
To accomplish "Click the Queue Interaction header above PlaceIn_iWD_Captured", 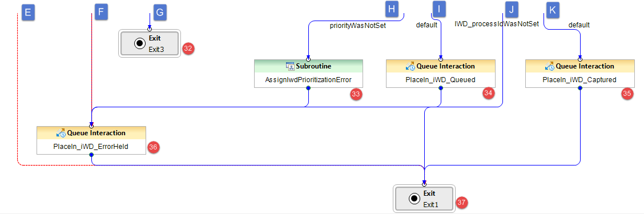I will (585, 66).
